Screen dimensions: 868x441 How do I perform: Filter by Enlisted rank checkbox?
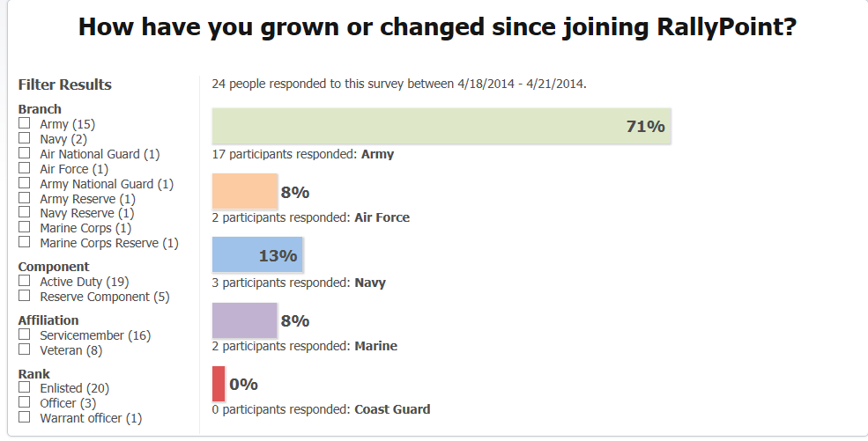pos(25,387)
